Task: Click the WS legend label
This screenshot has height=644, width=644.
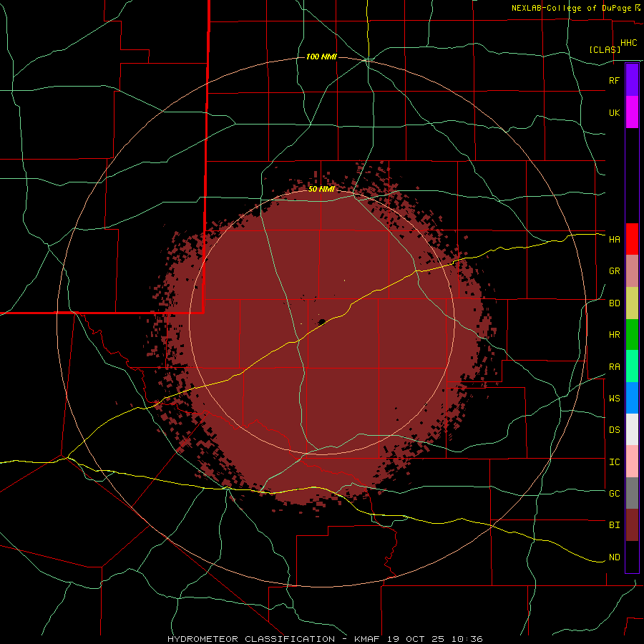Action: click(614, 399)
